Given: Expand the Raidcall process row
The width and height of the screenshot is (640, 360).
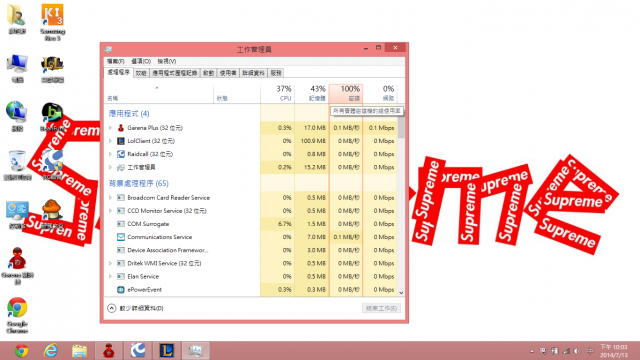Looking at the screenshot, I should click(110, 154).
